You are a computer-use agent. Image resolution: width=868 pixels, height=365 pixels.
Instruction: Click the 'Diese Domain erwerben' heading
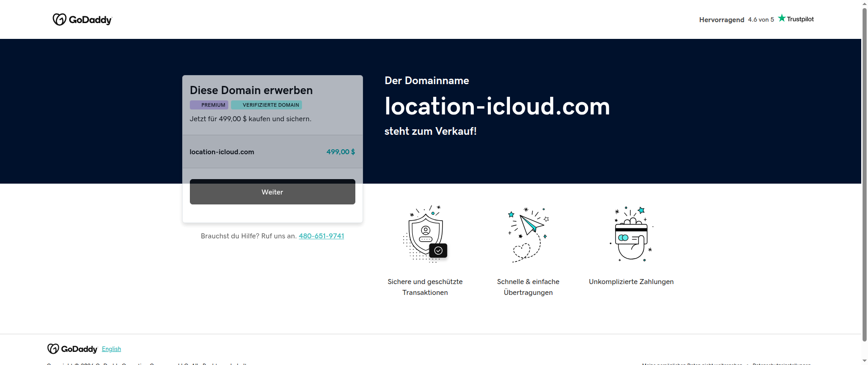(x=251, y=90)
